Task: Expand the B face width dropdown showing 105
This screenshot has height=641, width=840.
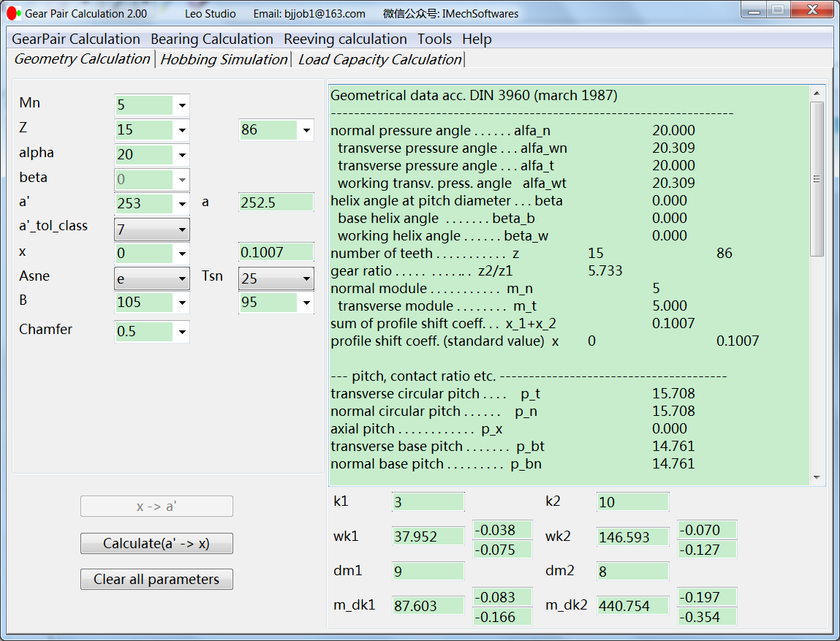Action: click(x=182, y=303)
